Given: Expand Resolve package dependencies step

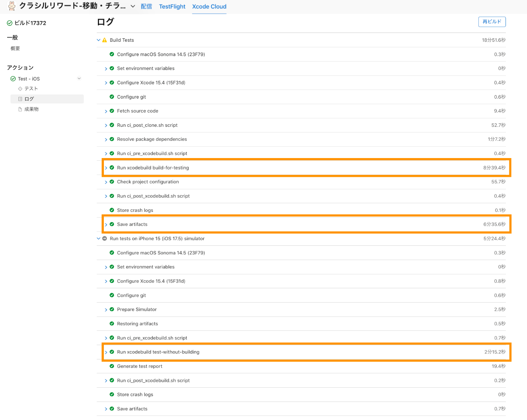Looking at the screenshot, I should (x=106, y=140).
